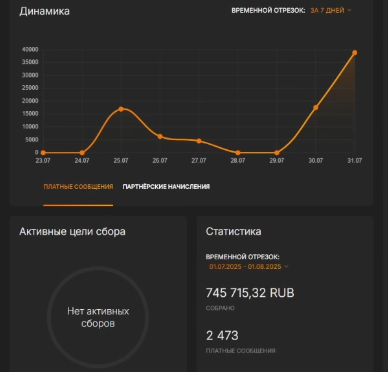Click the 'Статистика' section heading
The image size is (388, 372).
coord(233,231)
